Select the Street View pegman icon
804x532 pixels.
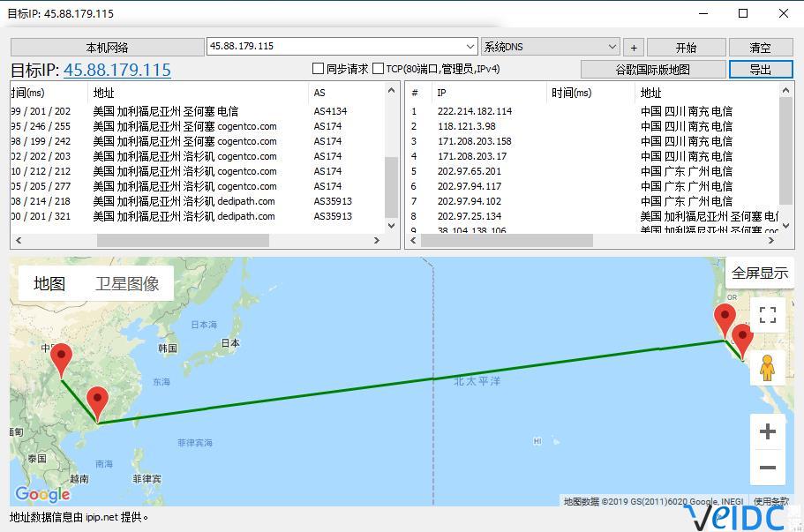tap(767, 367)
